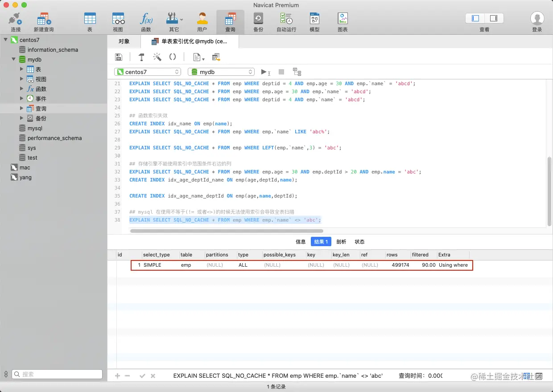
Task: Select the 结果 1 result tab
Action: point(321,242)
